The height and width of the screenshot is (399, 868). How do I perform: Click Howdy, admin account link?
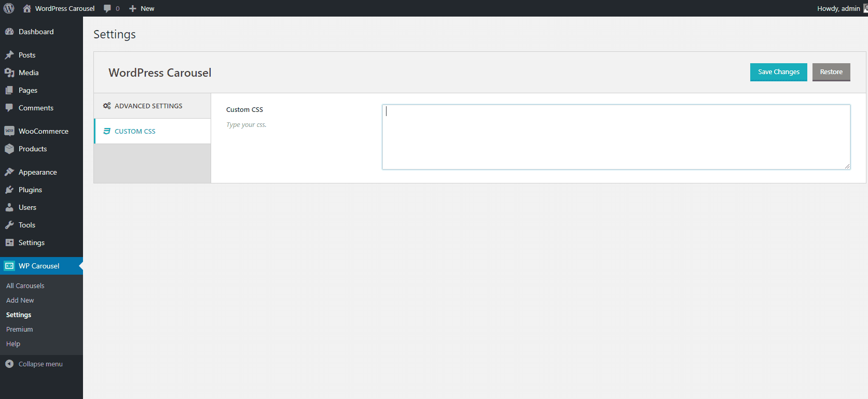pos(838,8)
